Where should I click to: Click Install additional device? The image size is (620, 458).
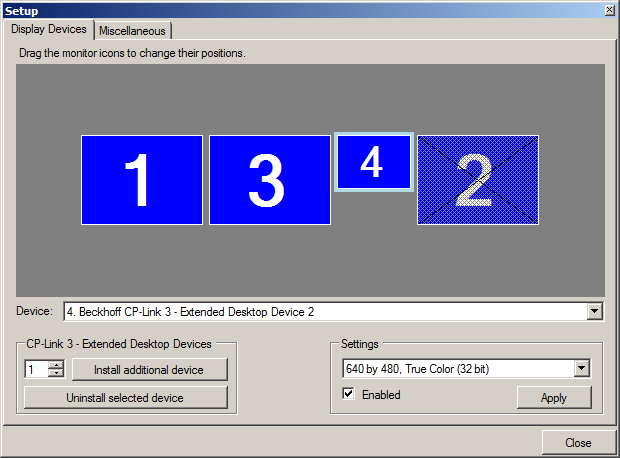149,370
